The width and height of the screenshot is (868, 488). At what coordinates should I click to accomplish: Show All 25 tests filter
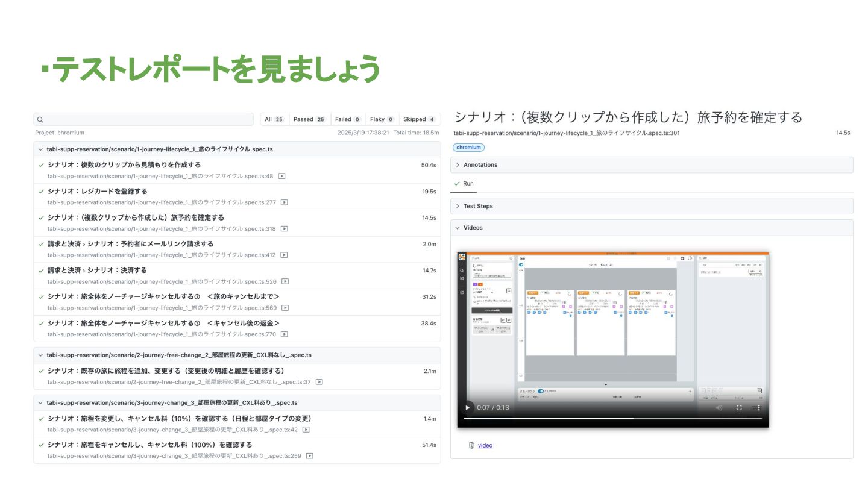[274, 119]
